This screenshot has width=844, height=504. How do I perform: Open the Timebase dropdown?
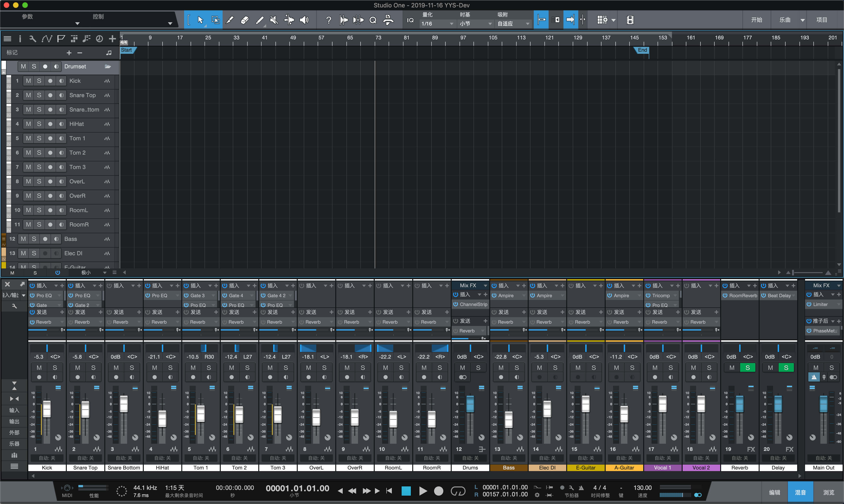pyautogui.click(x=476, y=23)
